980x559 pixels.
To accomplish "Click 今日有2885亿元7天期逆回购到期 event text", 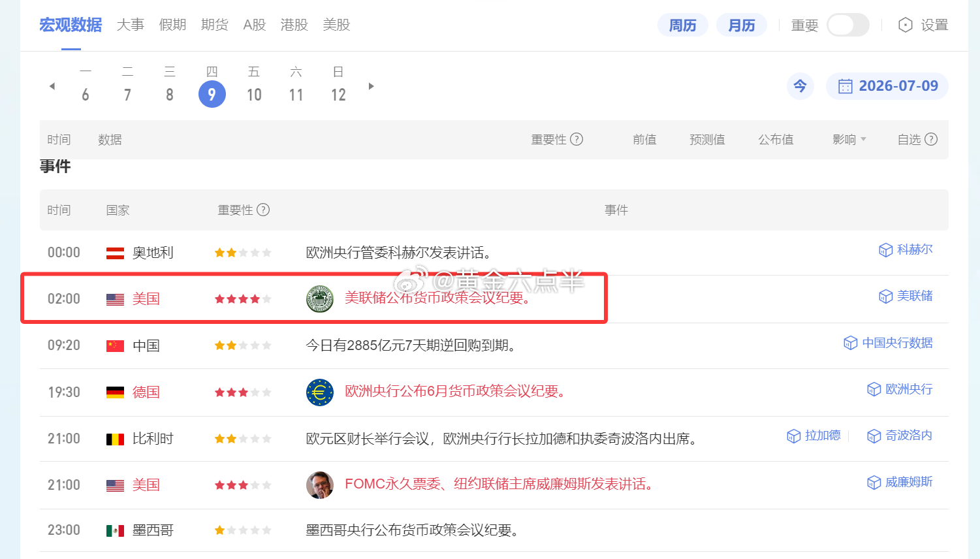I will tap(412, 345).
